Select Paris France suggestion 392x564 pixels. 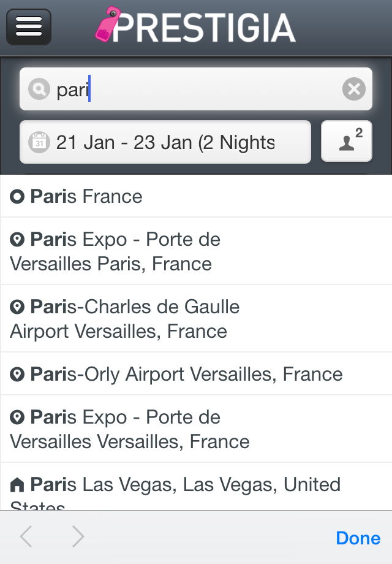[x=196, y=196]
